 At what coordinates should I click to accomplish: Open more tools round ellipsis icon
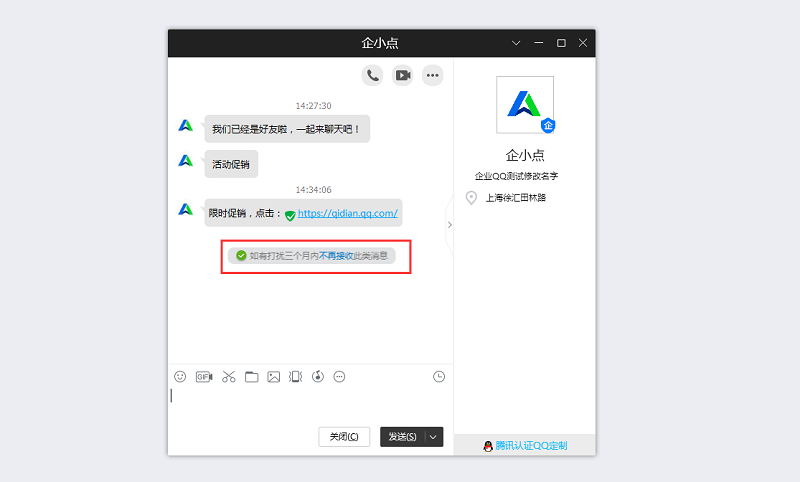click(x=339, y=376)
